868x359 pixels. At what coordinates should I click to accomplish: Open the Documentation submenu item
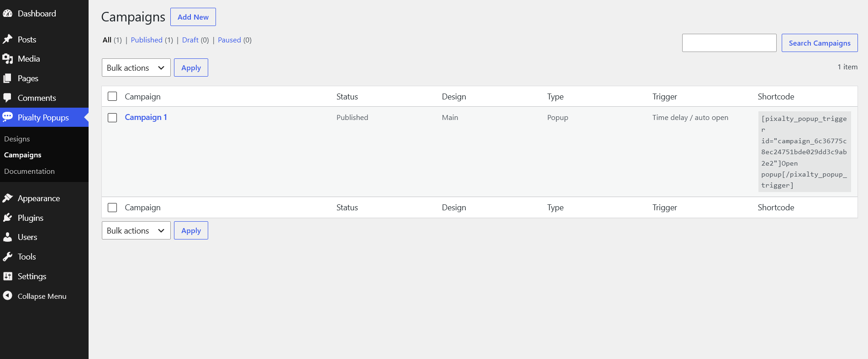[x=29, y=171]
